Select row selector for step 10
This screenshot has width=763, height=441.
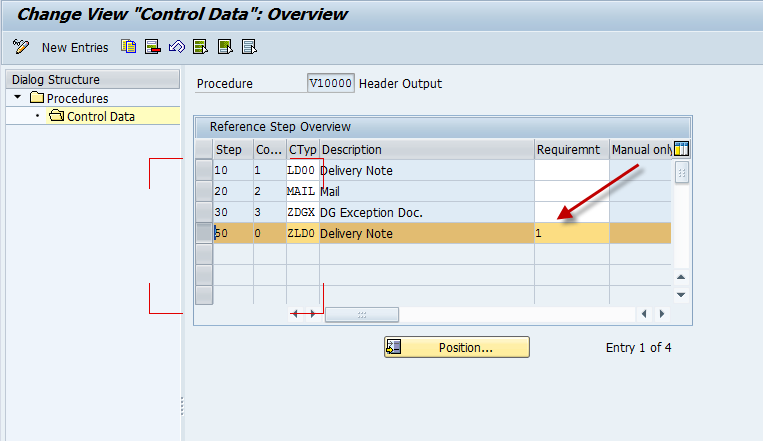pyautogui.click(x=204, y=170)
